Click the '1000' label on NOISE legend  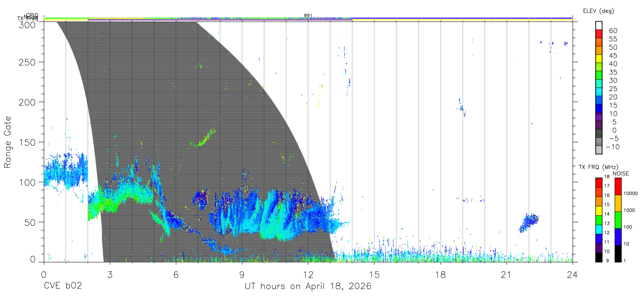tap(629, 210)
